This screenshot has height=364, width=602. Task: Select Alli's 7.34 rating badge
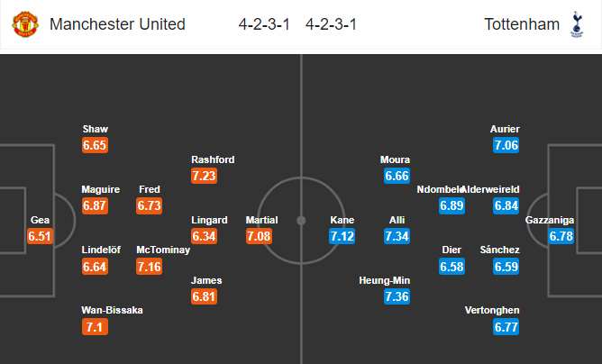pos(397,236)
